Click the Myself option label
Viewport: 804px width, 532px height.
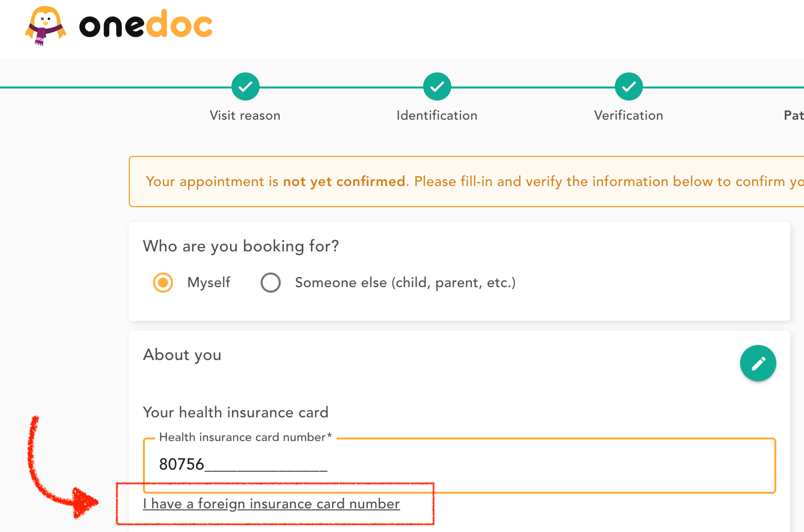tap(209, 283)
